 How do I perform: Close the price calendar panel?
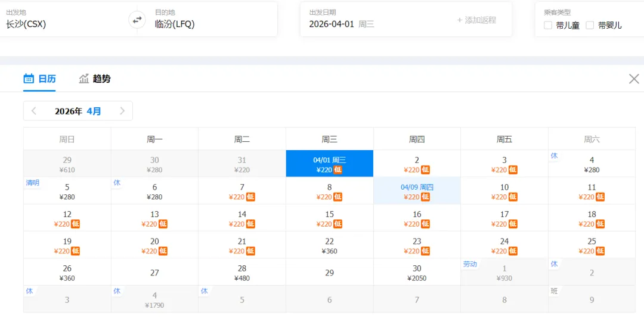pyautogui.click(x=634, y=79)
